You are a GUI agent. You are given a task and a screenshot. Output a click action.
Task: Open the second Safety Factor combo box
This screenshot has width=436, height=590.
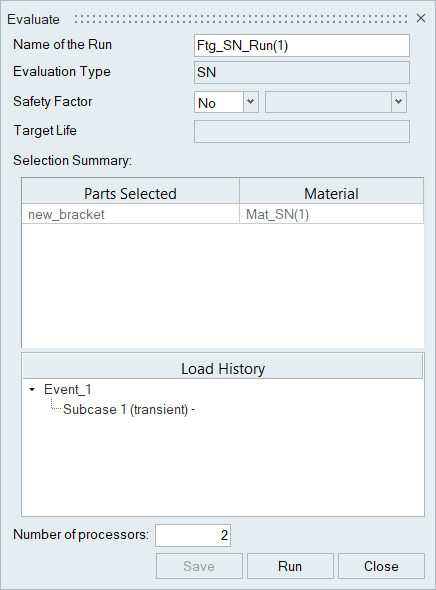click(x=336, y=102)
